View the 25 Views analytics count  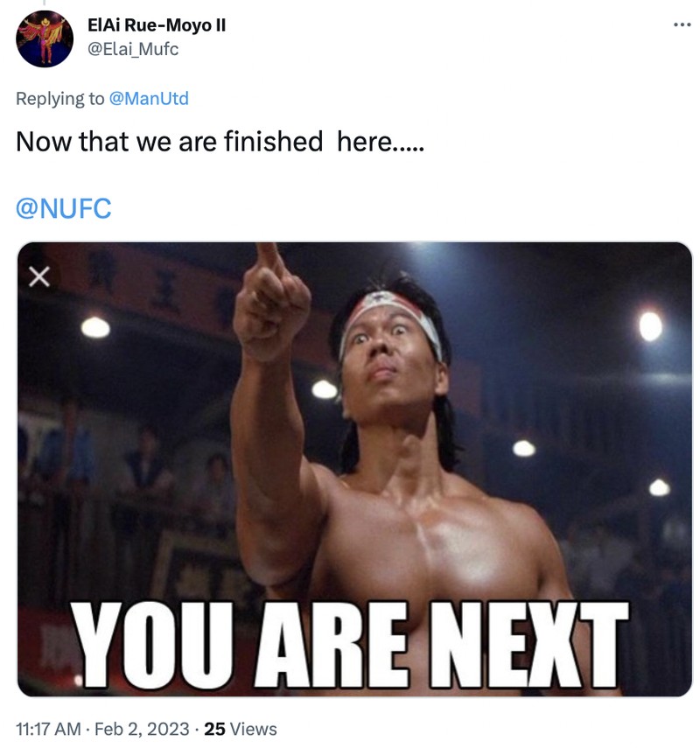click(241, 729)
